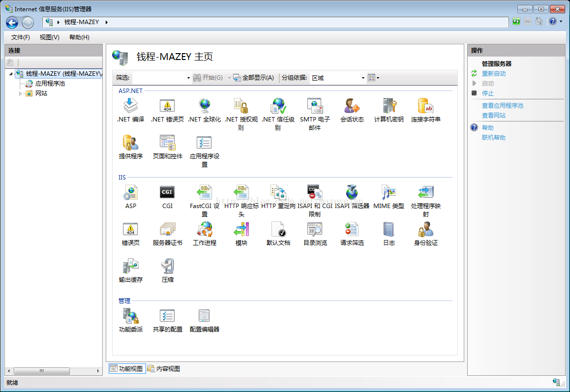Open the 默认文档 feature
The width and height of the screenshot is (570, 392).
[x=278, y=234]
